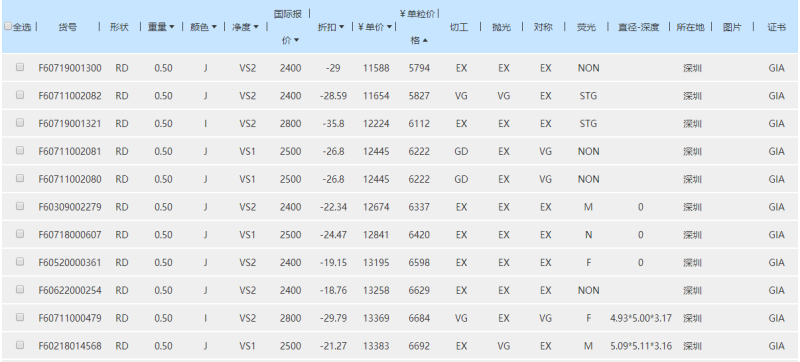Click the 所在地 column header
The width and height of the screenshot is (800, 362).
click(x=690, y=27)
